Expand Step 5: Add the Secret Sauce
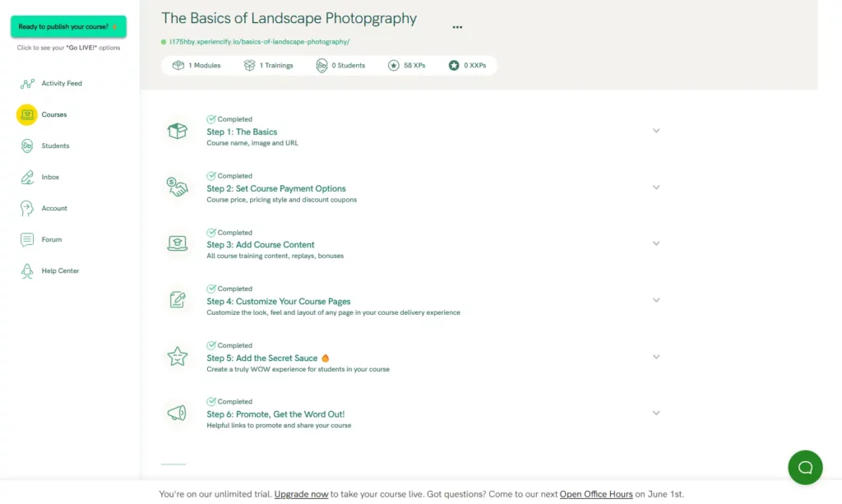The image size is (842, 504). [656, 357]
